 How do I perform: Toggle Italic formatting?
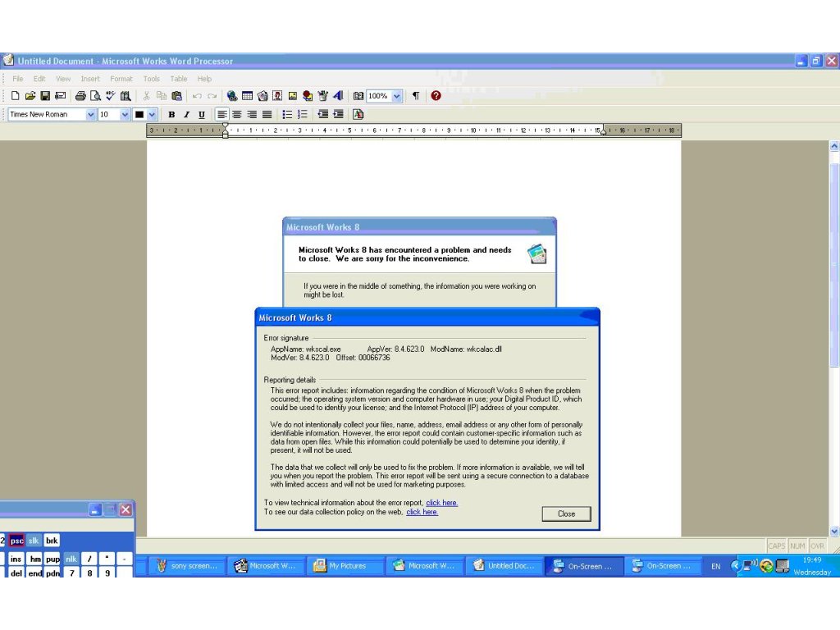186,114
